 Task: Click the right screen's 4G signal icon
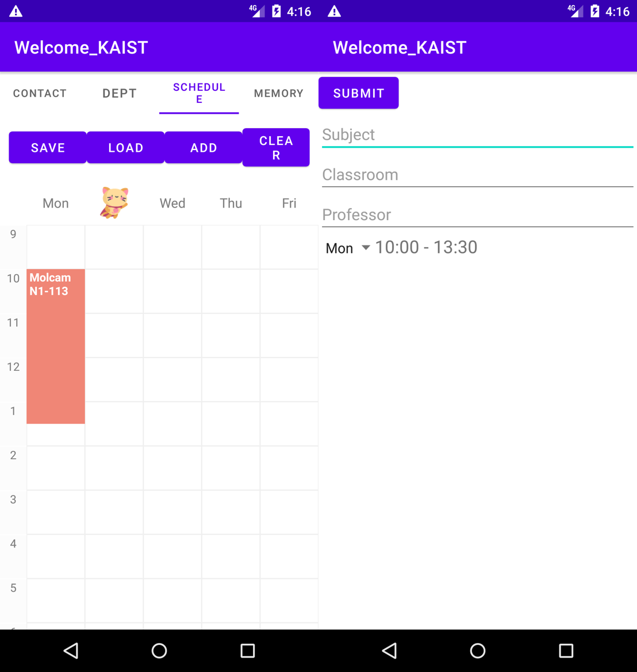[575, 11]
